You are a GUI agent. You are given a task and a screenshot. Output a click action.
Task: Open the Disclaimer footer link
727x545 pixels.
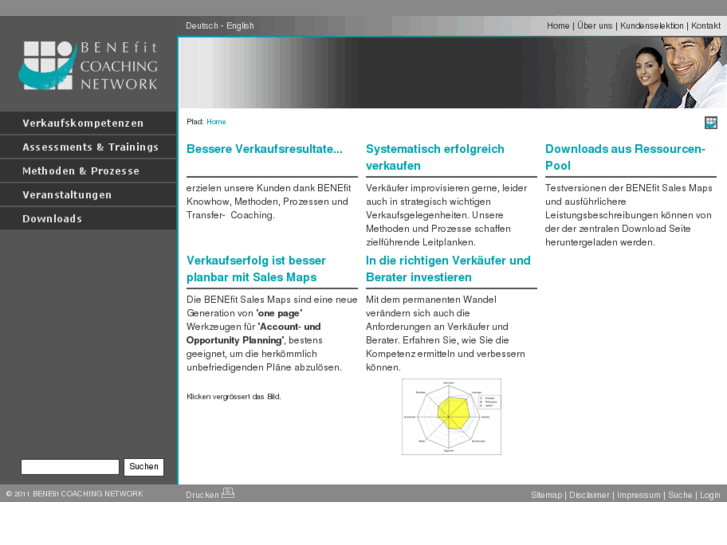(x=589, y=495)
